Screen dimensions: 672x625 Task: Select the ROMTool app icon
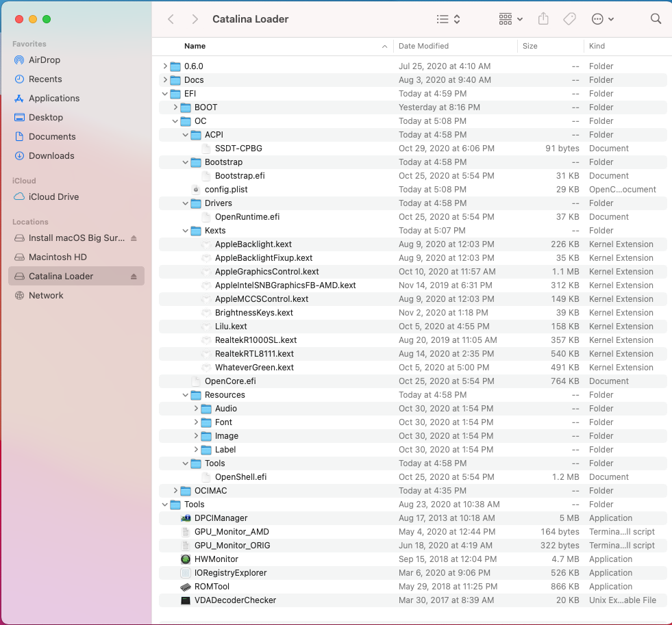(186, 587)
